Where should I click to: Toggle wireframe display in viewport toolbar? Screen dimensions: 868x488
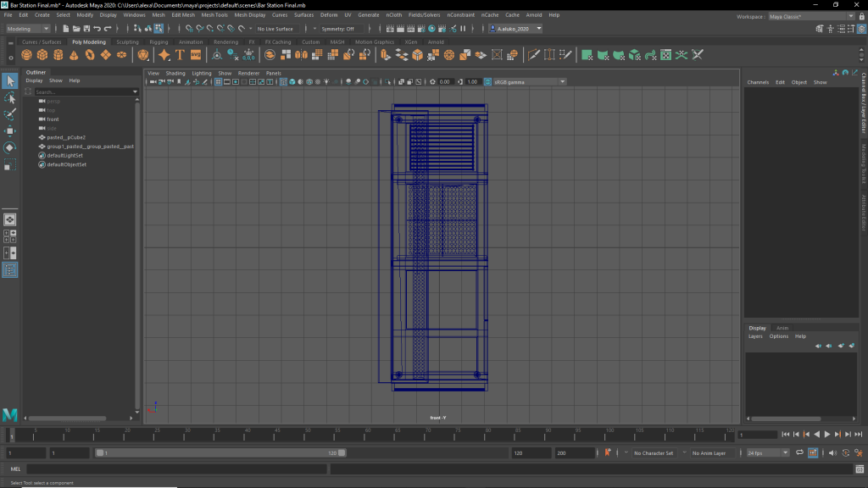[284, 82]
